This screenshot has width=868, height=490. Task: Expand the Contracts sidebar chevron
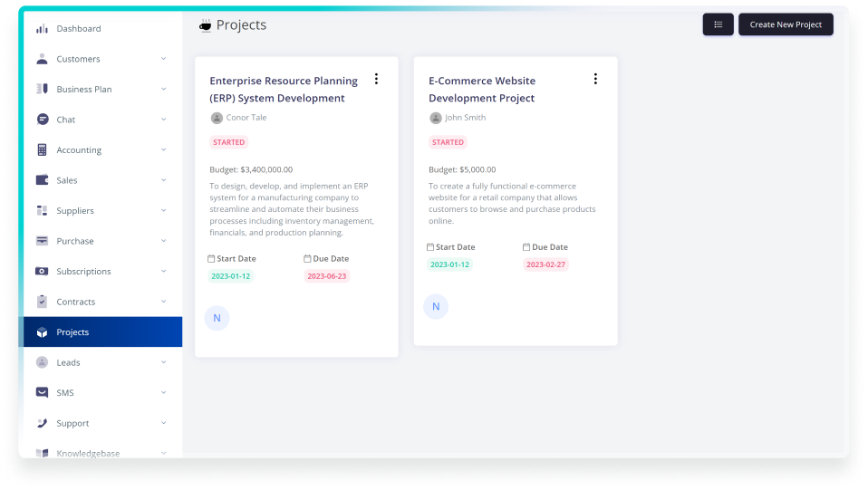[163, 302]
